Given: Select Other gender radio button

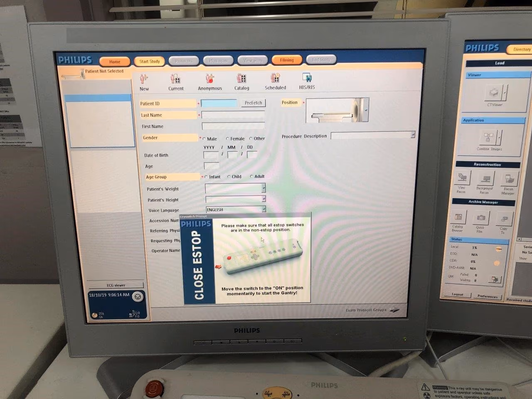Looking at the screenshot, I should (251, 138).
